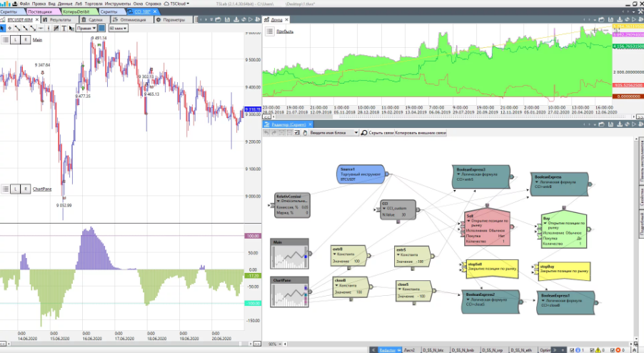Viewport: 644px width, 353px height.
Task: Click the TSLab app logo icon
Action: tap(5, 4)
